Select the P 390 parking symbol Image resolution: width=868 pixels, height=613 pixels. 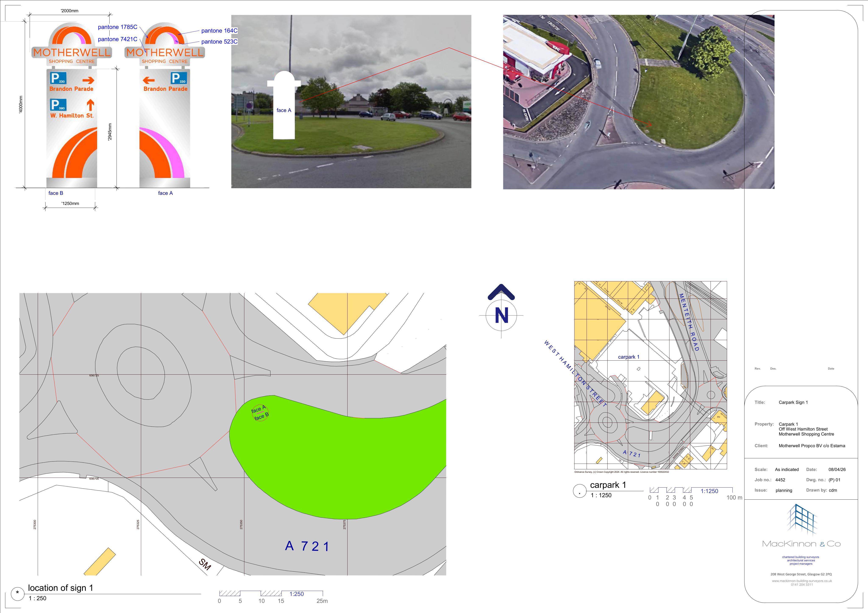(58, 105)
